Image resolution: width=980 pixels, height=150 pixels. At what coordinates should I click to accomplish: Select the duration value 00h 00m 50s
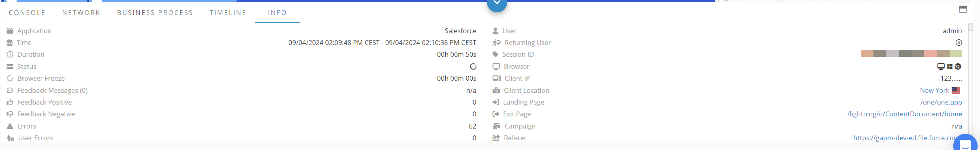coord(457,54)
